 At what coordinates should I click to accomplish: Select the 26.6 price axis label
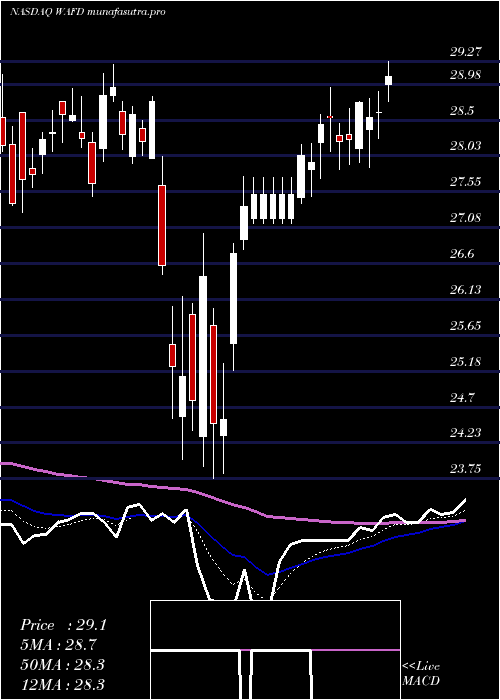point(462,254)
